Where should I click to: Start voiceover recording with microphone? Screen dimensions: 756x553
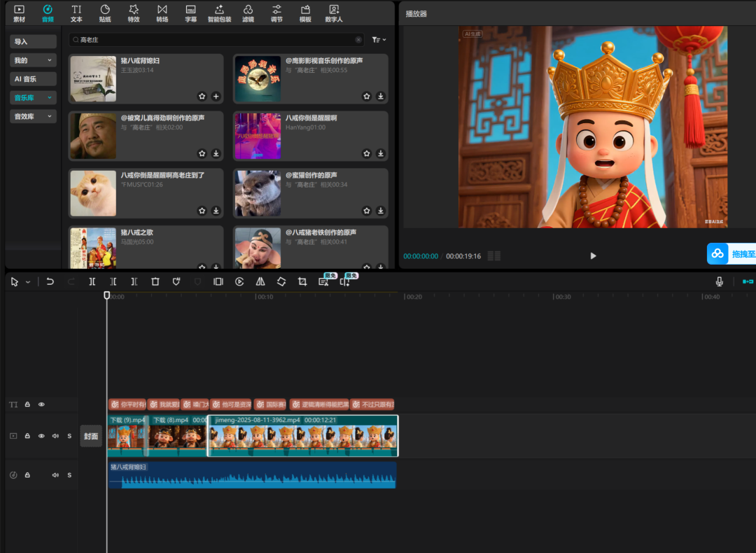(x=720, y=282)
